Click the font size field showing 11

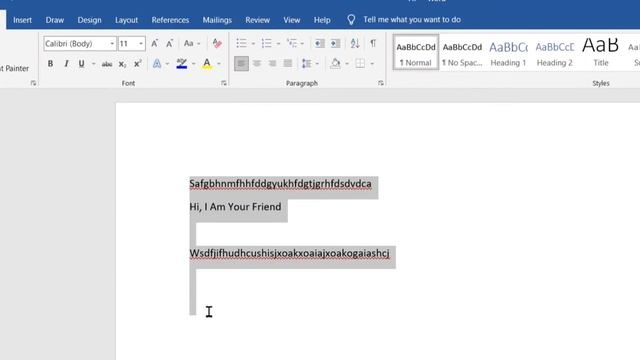[x=128, y=44]
